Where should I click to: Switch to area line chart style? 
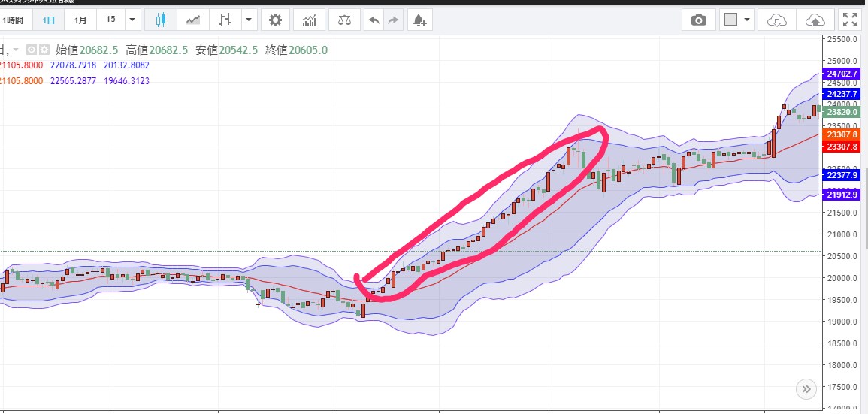click(x=193, y=20)
